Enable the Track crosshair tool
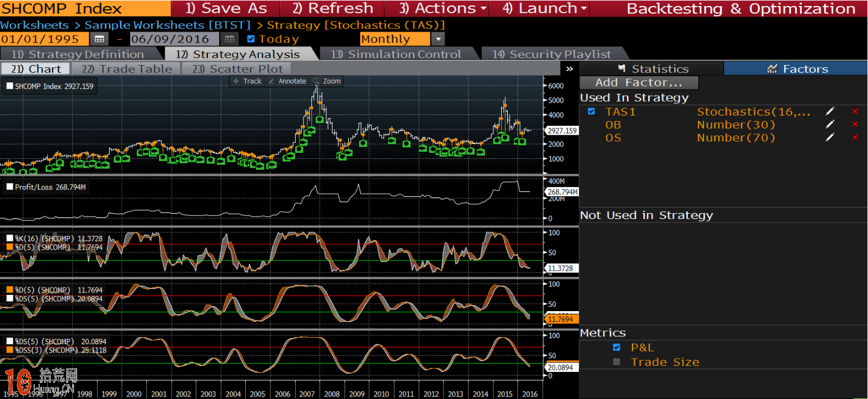The height and width of the screenshot is (399, 868). click(247, 81)
